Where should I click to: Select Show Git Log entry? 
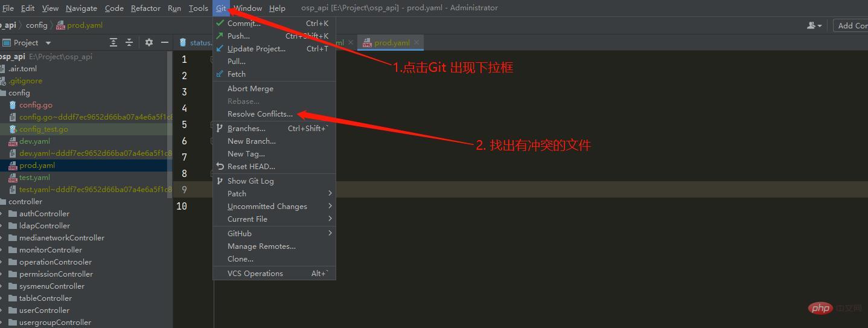pos(274,181)
